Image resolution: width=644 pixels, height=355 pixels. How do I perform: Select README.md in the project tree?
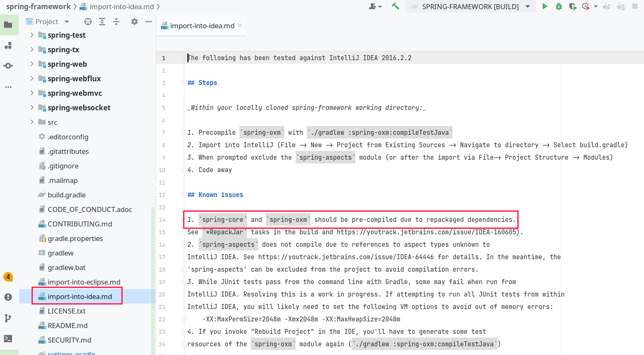click(67, 326)
